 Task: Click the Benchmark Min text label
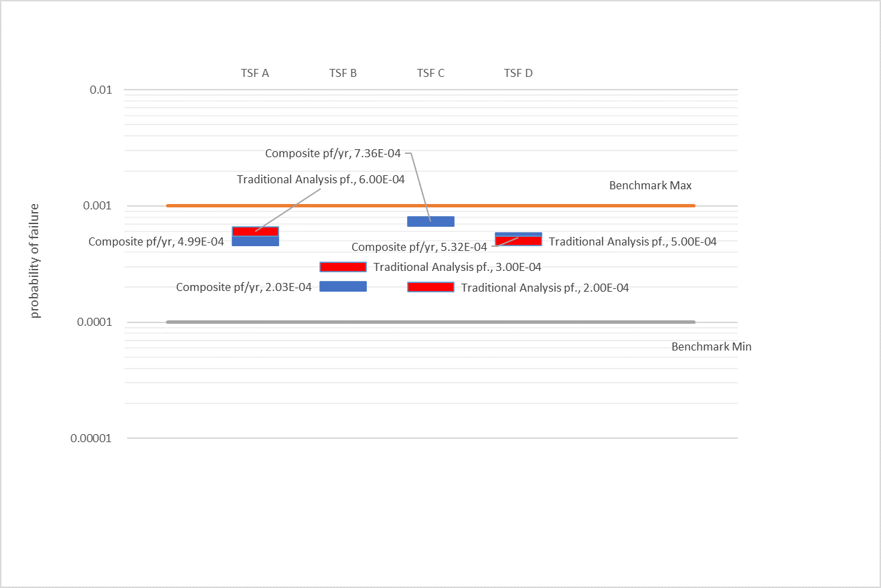712,347
